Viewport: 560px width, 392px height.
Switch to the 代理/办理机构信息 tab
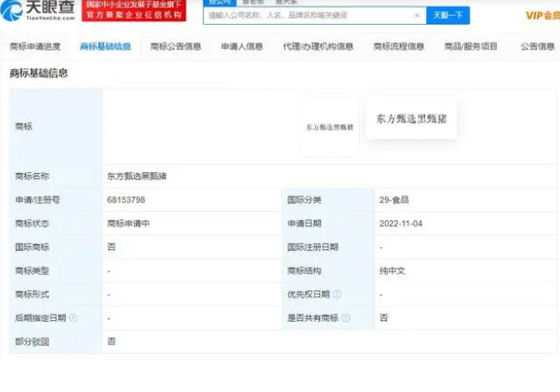coord(318,46)
